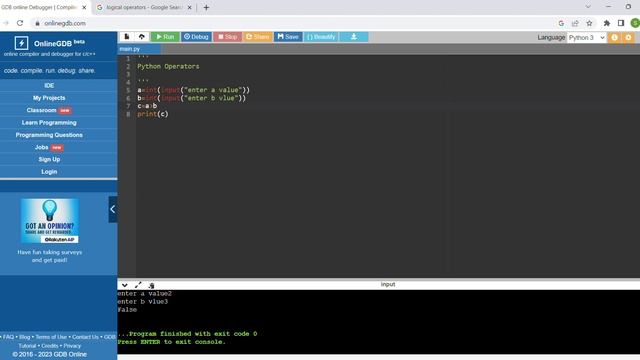Click the download code icon button
This screenshot has height=360, width=640.
click(x=354, y=37)
